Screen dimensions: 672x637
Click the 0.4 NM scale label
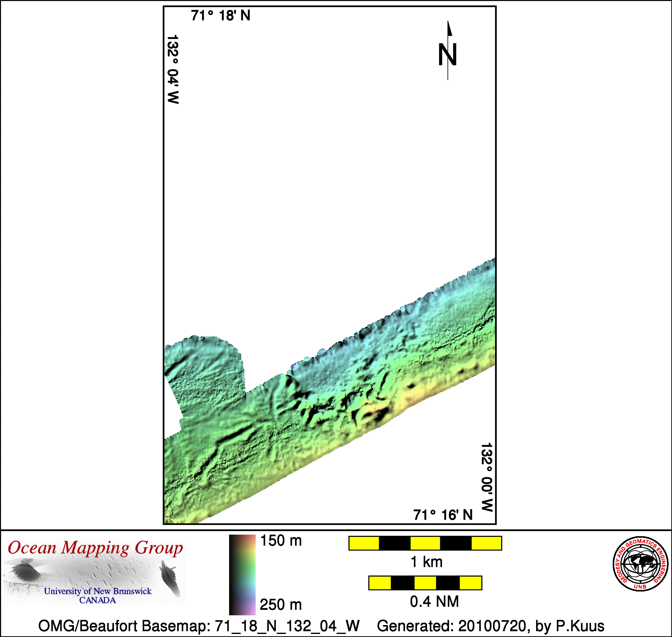pos(434,602)
